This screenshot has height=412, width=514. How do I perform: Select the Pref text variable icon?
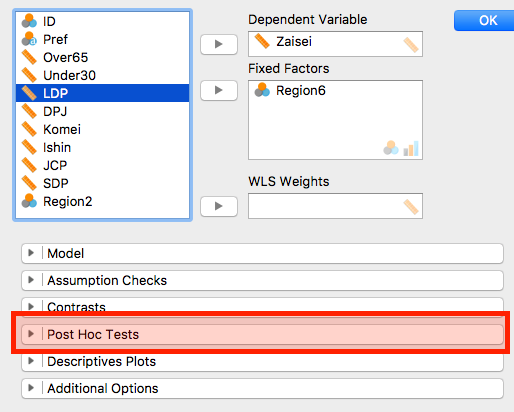click(29, 39)
